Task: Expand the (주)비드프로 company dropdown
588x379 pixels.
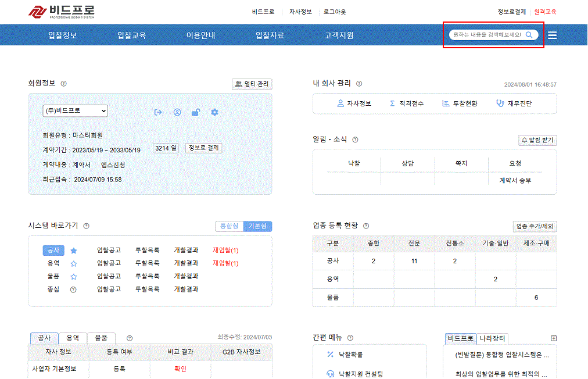Action: (75, 111)
